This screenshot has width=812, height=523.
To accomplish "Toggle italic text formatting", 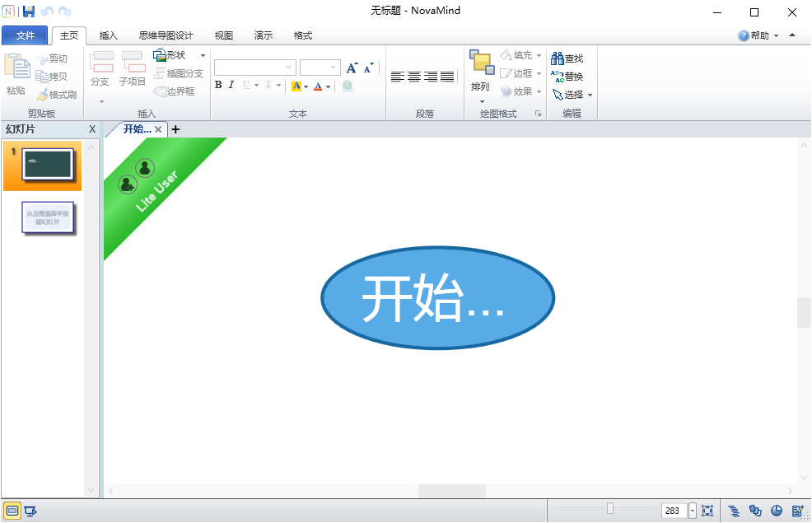I will [x=231, y=85].
